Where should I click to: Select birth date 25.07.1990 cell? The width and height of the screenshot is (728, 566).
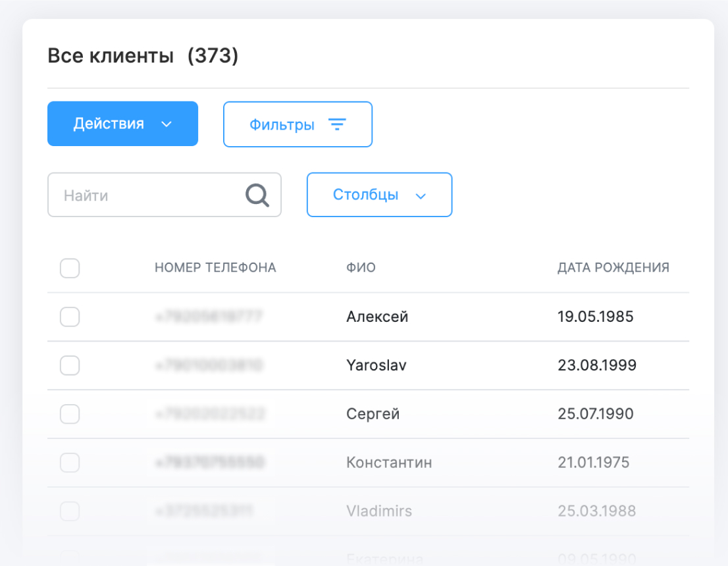click(595, 414)
